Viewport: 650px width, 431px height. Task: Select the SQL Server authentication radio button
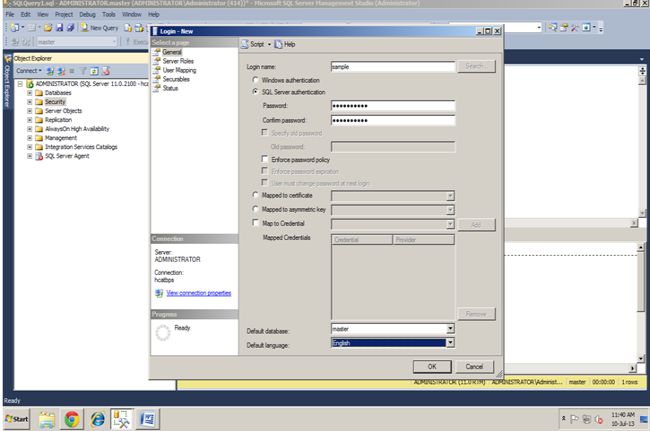(255, 92)
